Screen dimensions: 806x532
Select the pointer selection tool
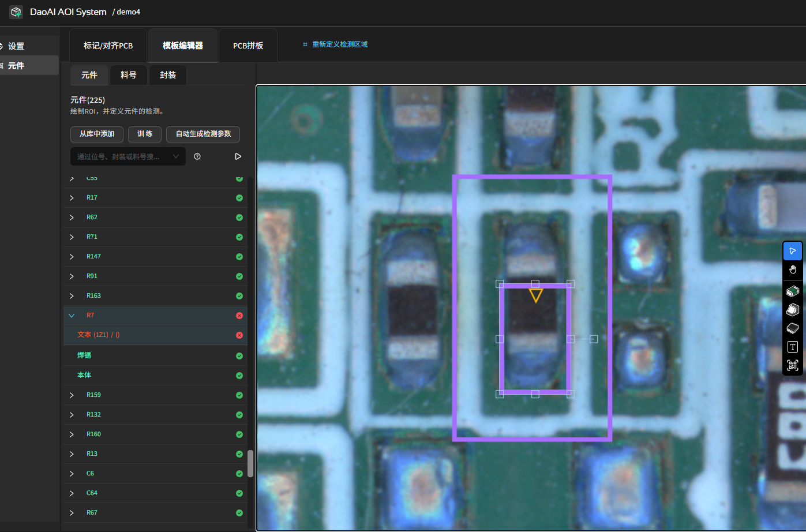click(x=793, y=251)
